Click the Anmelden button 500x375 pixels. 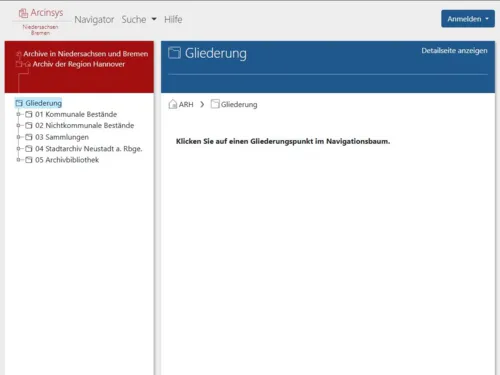pos(468,19)
